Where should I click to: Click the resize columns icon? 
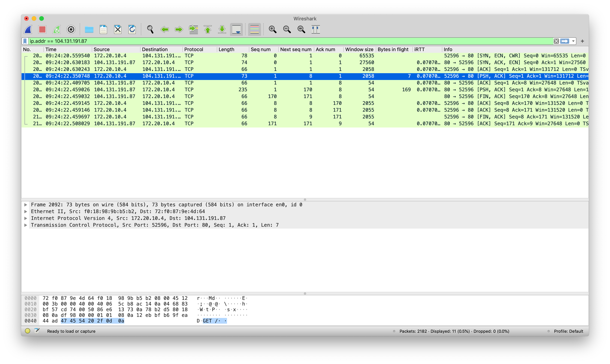coord(316,29)
